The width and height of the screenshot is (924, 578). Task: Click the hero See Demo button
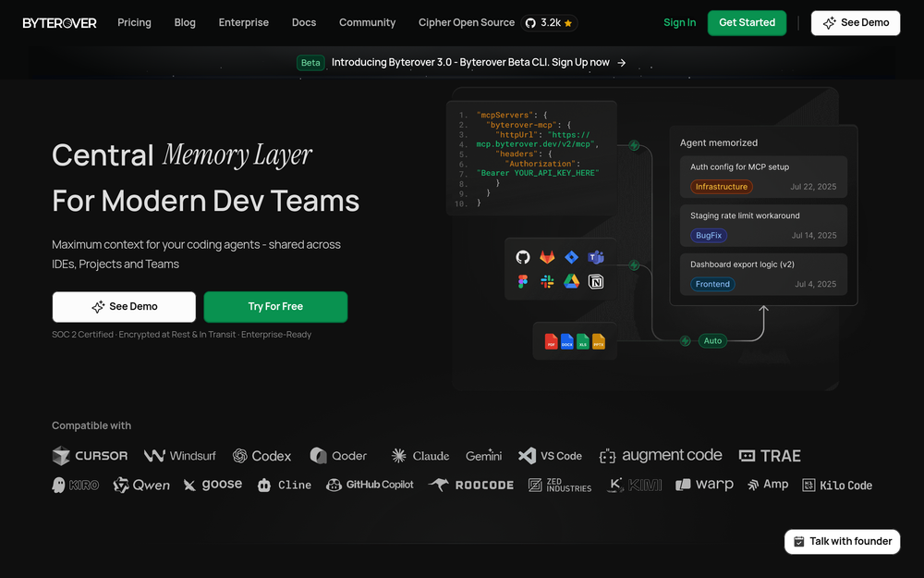(124, 307)
